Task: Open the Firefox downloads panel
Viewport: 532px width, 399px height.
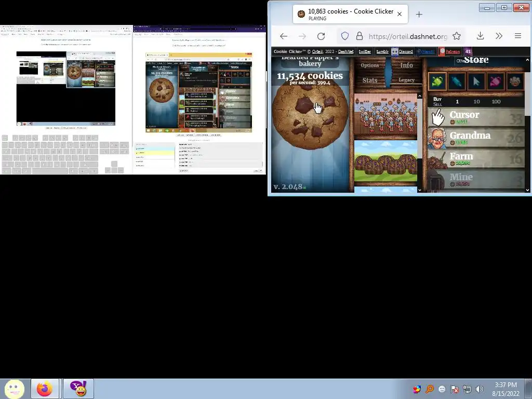Action: (x=480, y=36)
